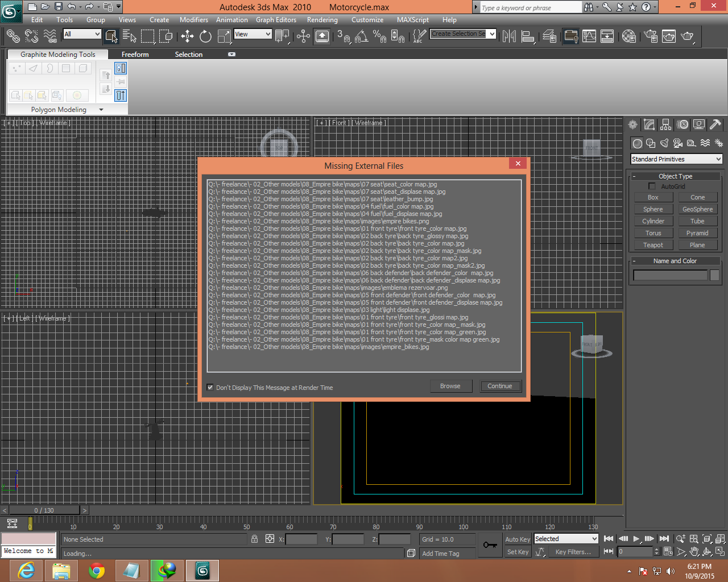Click the Maximize Viewport Toggle icon
This screenshot has width=728, height=582.
(720, 551)
